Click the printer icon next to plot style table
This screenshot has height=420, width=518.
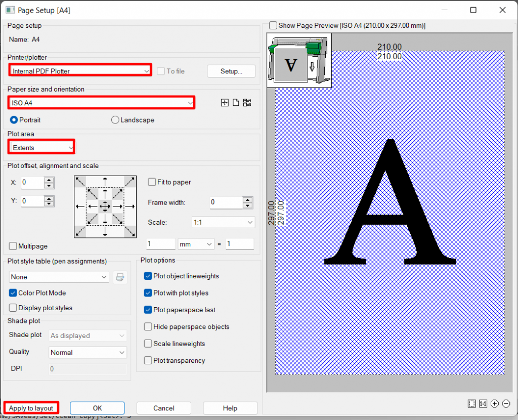120,277
